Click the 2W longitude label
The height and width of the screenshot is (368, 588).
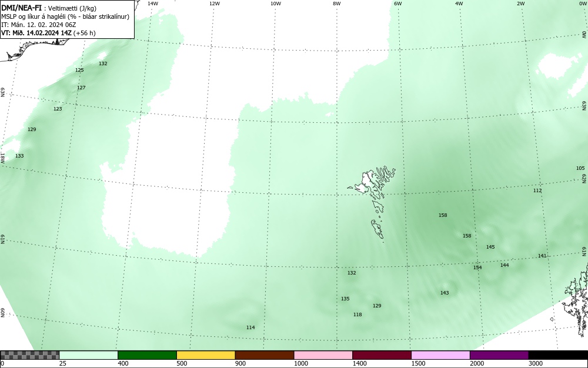(x=520, y=4)
